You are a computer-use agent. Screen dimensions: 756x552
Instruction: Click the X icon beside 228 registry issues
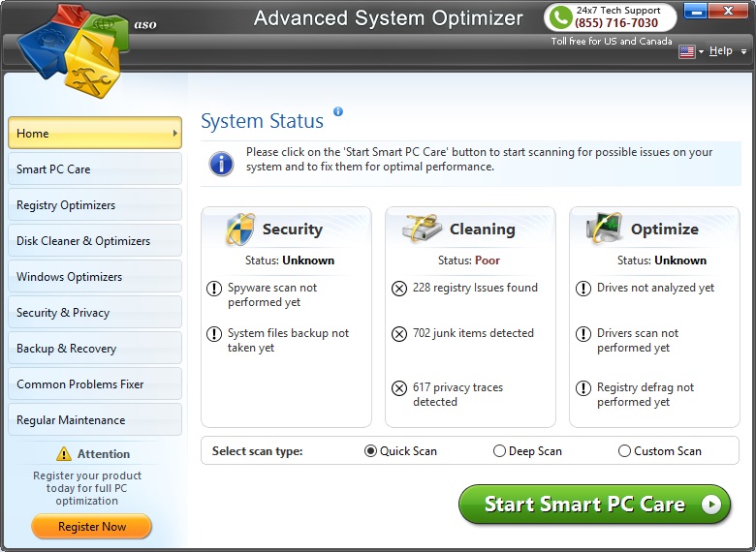click(x=398, y=289)
